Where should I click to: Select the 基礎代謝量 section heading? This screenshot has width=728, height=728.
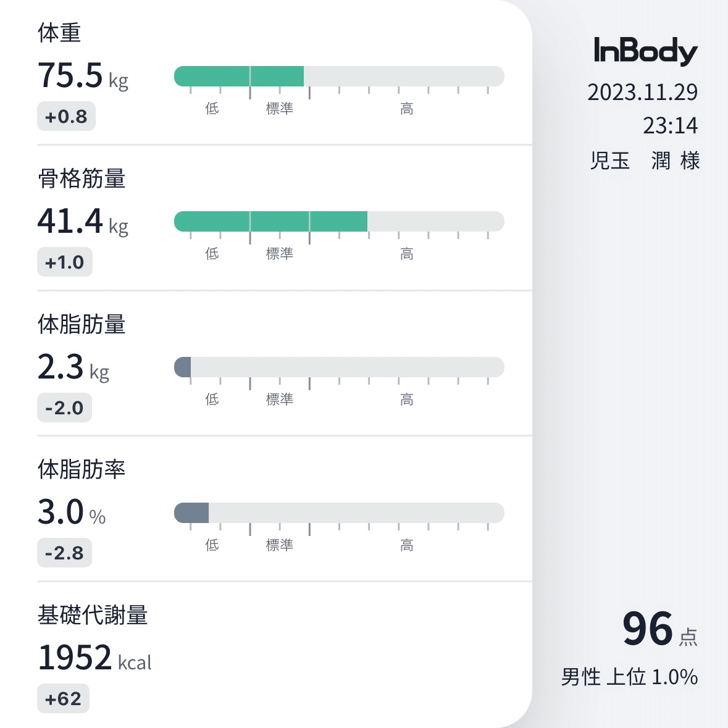tap(94, 615)
